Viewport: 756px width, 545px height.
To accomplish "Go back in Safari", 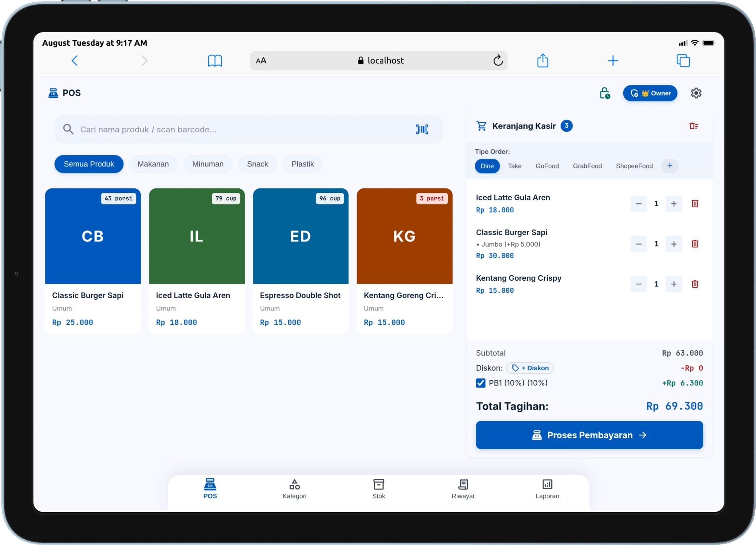I will (75, 61).
